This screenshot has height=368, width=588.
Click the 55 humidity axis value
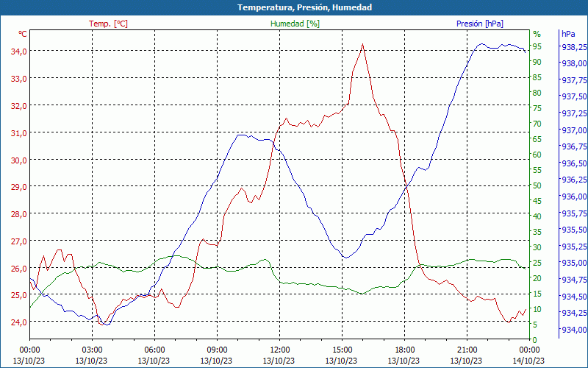coord(537,170)
